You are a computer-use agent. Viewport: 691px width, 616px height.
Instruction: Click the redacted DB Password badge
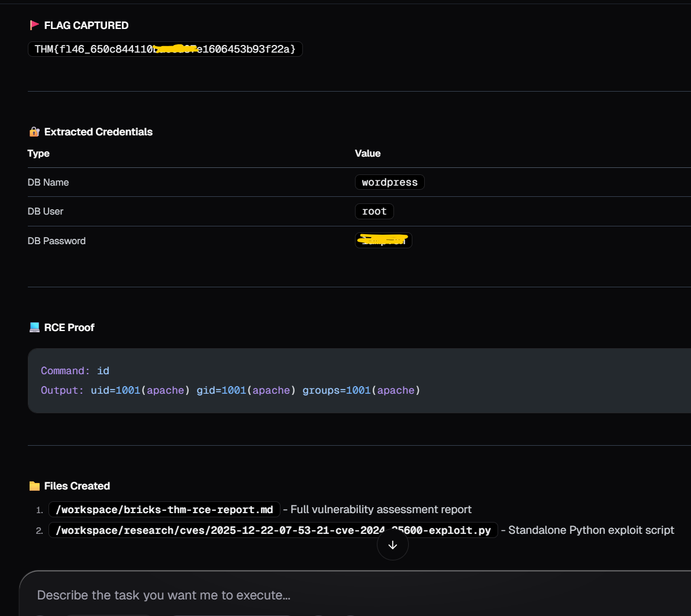(383, 240)
